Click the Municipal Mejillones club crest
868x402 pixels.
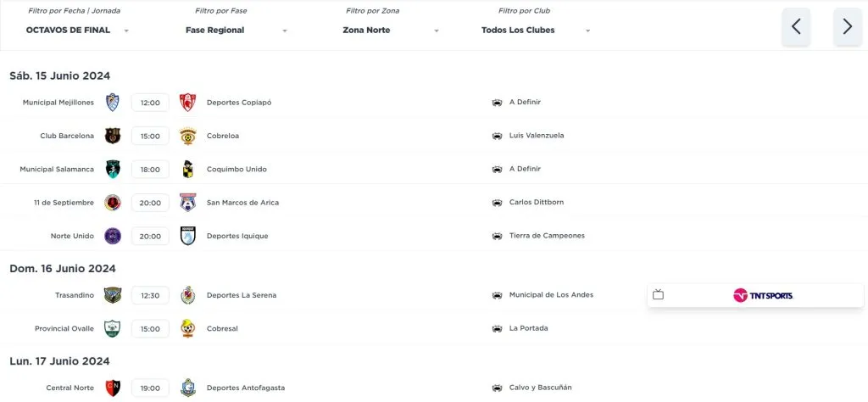[x=113, y=103]
